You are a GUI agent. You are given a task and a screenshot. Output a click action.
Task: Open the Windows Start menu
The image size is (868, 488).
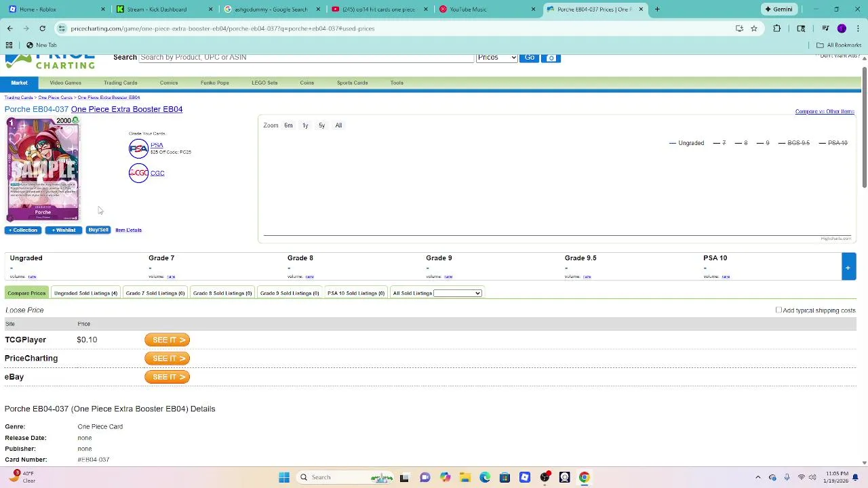click(284, 477)
